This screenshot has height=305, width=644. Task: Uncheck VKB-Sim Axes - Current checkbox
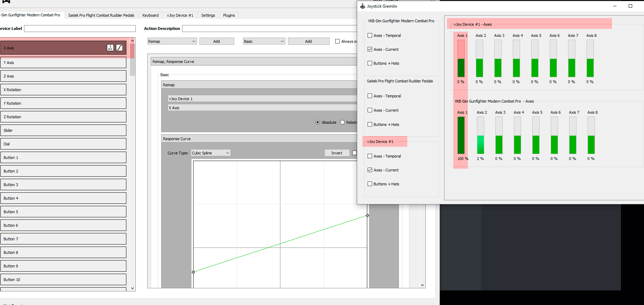coord(370,49)
